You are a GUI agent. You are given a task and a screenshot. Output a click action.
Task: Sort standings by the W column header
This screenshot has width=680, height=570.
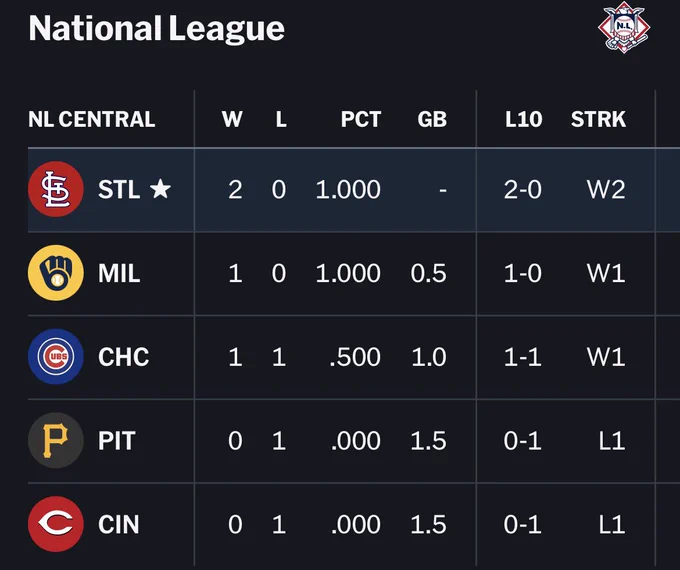pos(232,119)
